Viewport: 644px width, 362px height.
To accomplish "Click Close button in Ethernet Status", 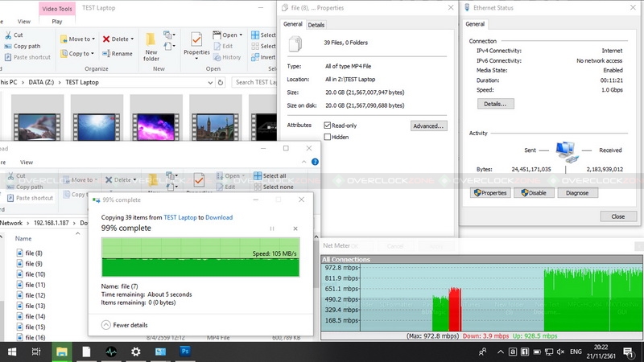I will coord(618,216).
